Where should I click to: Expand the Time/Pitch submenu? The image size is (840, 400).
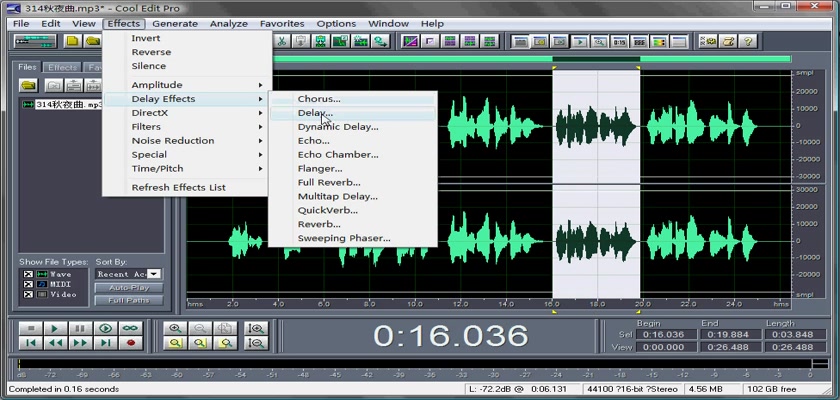pyautogui.click(x=185, y=168)
